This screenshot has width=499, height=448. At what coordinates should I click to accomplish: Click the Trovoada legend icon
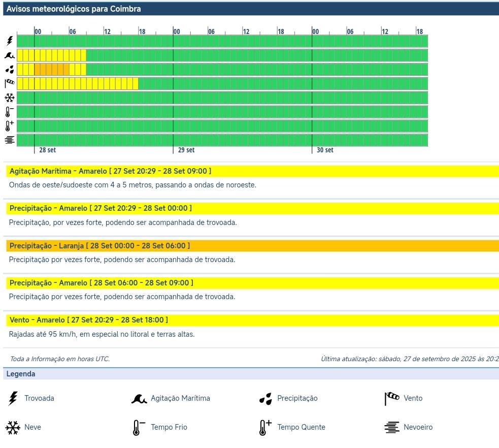point(13,399)
